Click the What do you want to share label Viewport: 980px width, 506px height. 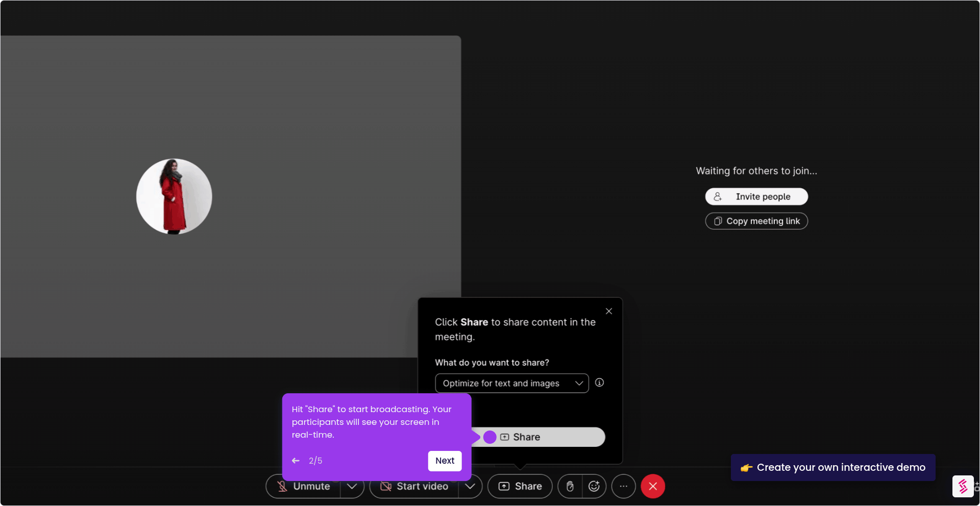tap(492, 363)
